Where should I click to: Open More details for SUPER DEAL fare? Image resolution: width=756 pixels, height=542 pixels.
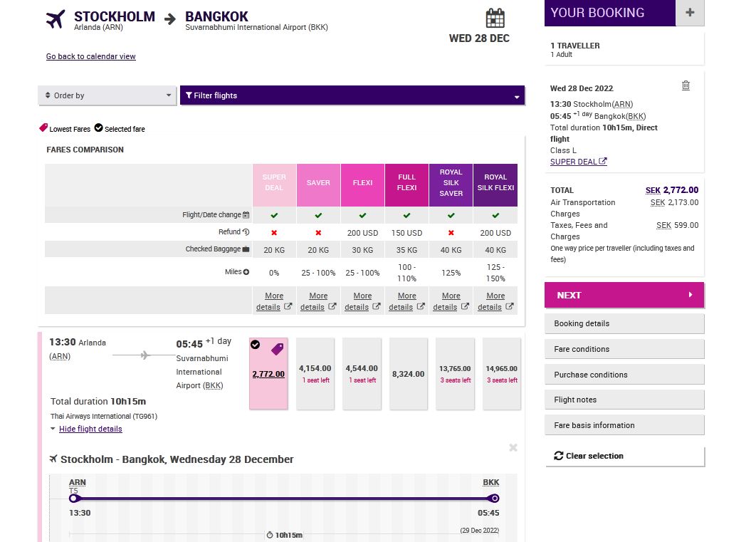point(274,301)
